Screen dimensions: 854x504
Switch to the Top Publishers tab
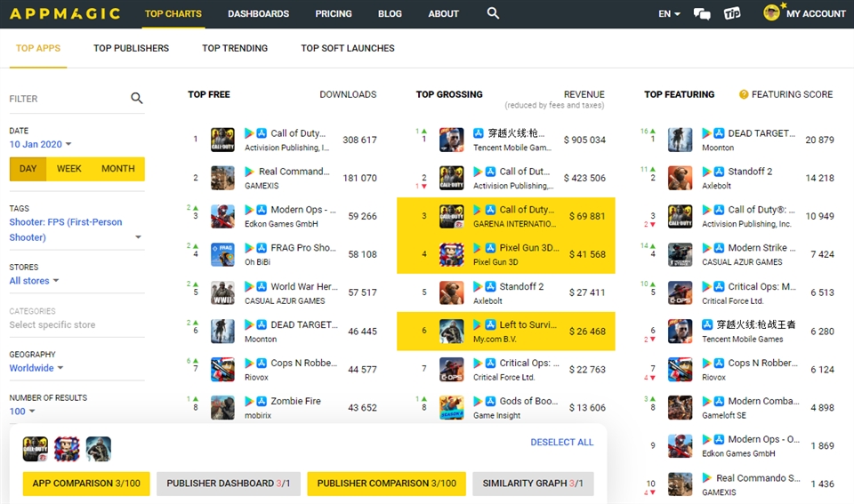131,48
